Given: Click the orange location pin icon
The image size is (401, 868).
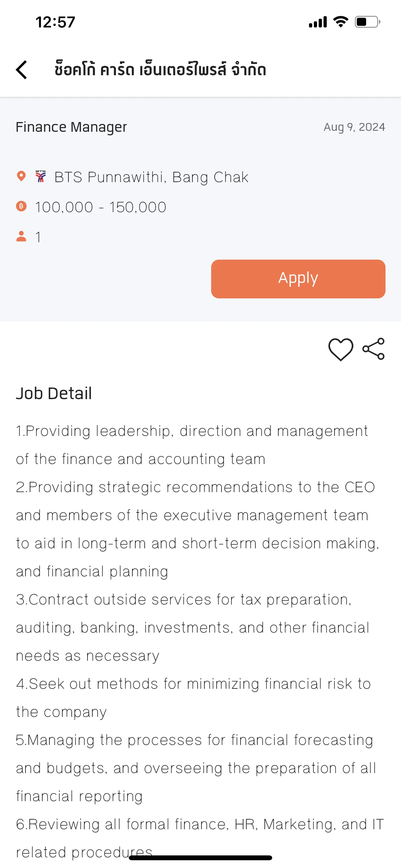Looking at the screenshot, I should pos(21,176).
